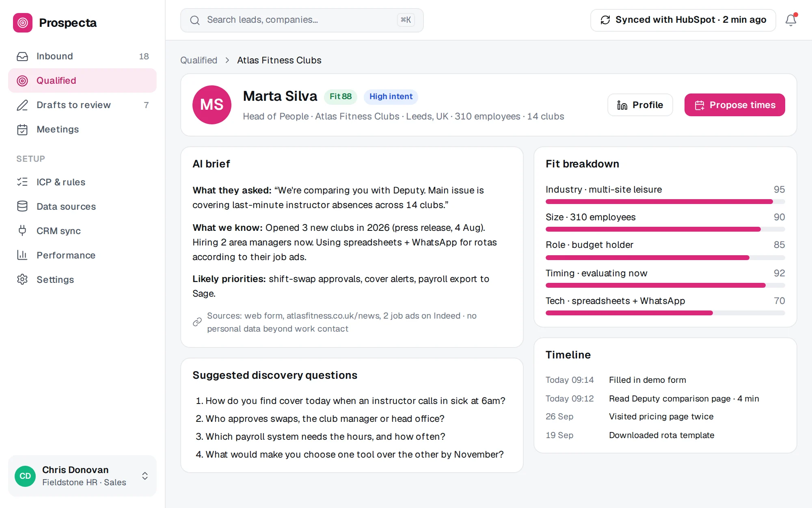Click the search magnifier icon
The height and width of the screenshot is (508, 812).
195,20
